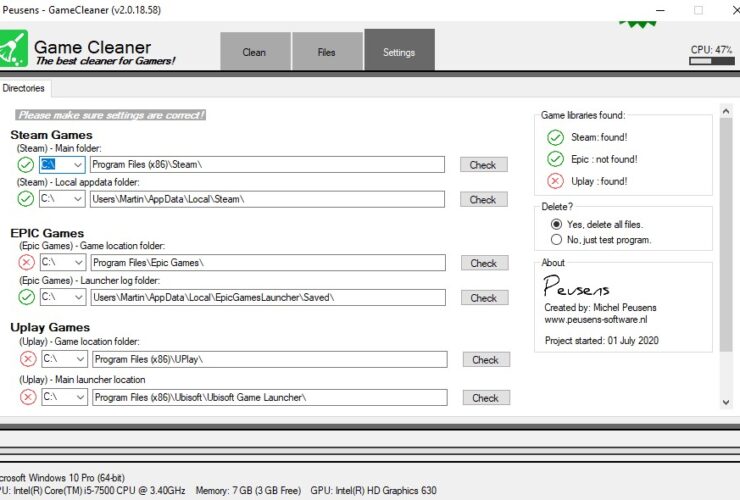
Task: Click the CPU usage progress bar
Action: [711, 62]
